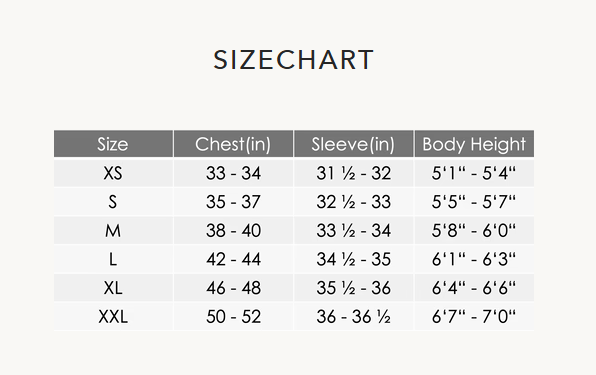Select sleeve value 32 ½ - 33
This screenshot has height=375, width=596.
click(353, 202)
